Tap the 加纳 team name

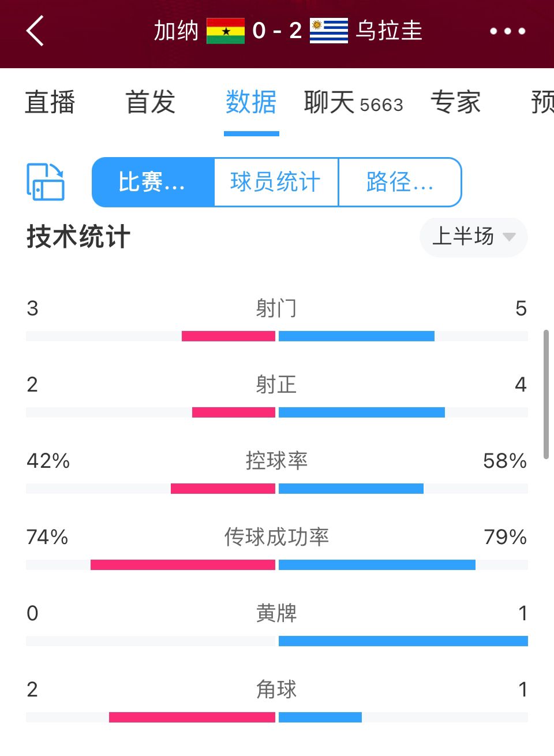pyautogui.click(x=177, y=31)
